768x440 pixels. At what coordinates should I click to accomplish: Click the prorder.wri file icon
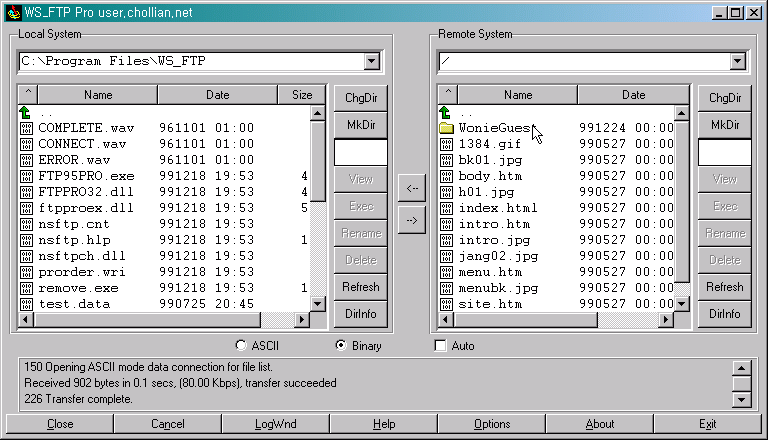pos(26,272)
